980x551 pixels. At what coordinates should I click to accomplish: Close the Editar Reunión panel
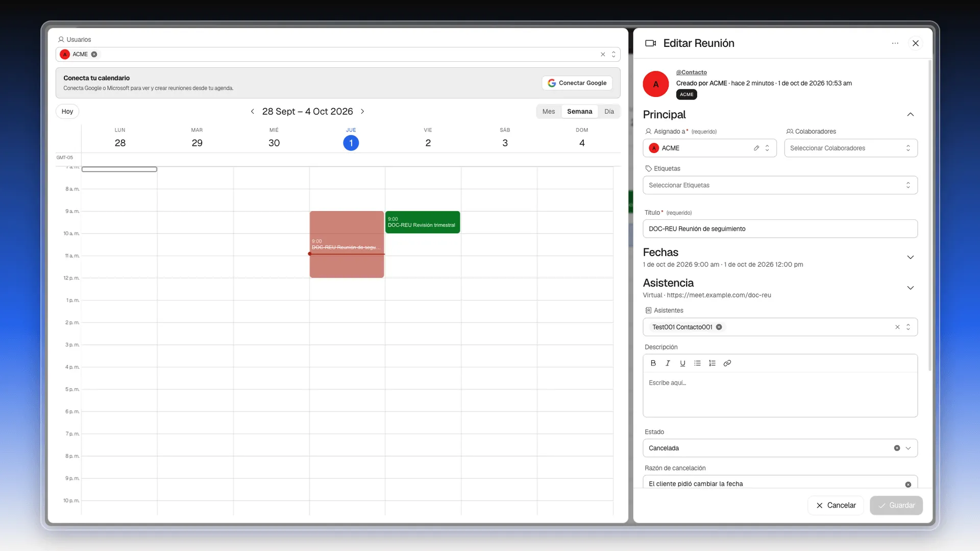pyautogui.click(x=916, y=43)
